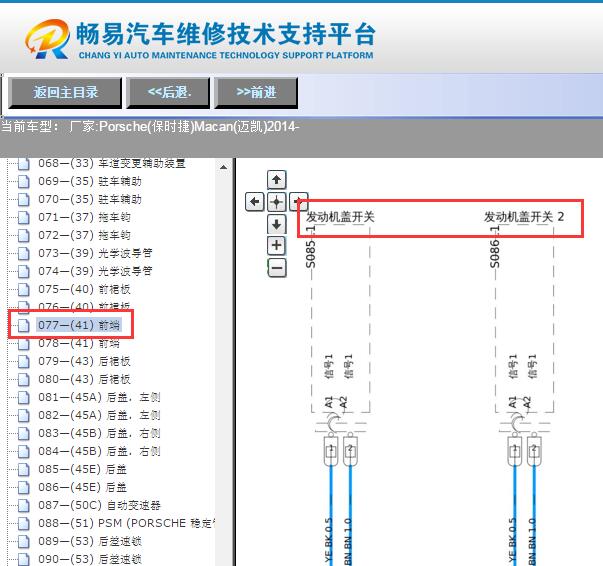Viewport: 603px width, 566px height.
Task: Open tree item 071—(37) 拖车钩
Action: pos(84,217)
